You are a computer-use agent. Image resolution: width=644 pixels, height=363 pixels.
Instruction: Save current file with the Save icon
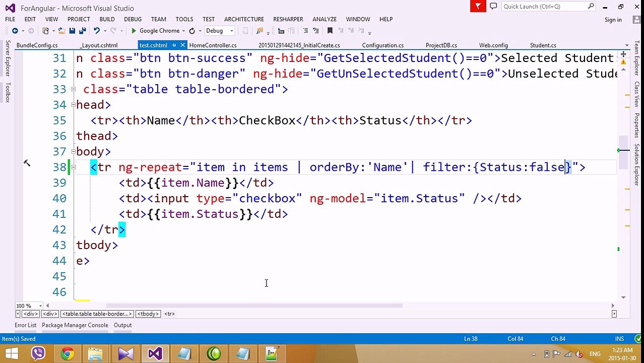(72, 31)
